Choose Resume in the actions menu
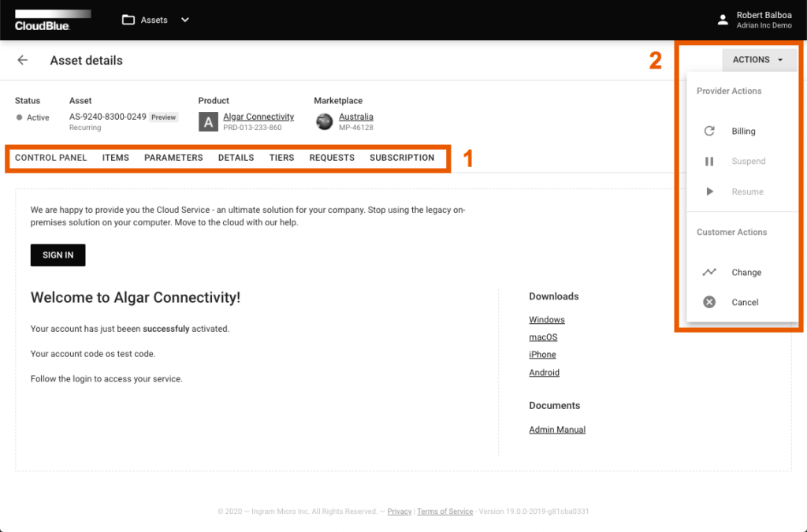The image size is (807, 532). tap(747, 192)
